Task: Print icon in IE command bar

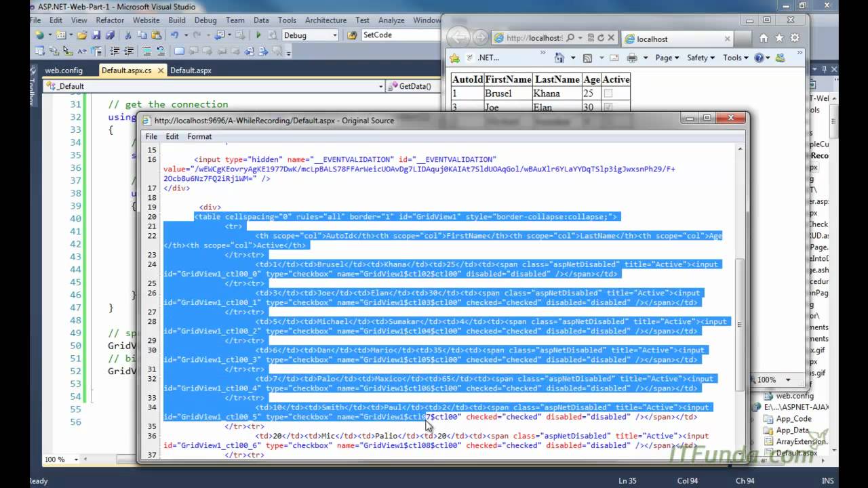Action: click(632, 58)
